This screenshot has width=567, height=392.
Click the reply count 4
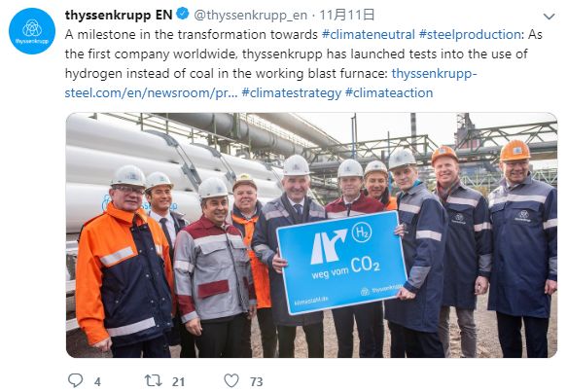pyautogui.click(x=97, y=382)
